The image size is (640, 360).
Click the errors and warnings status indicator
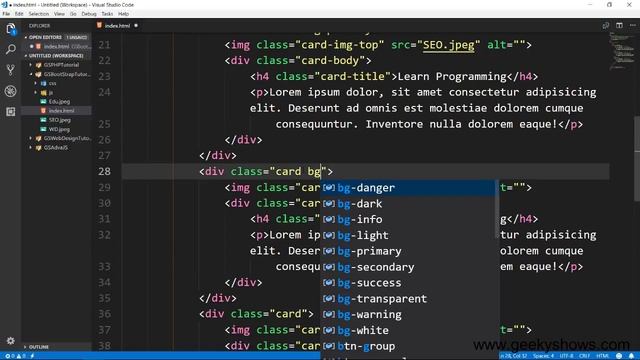(15, 356)
